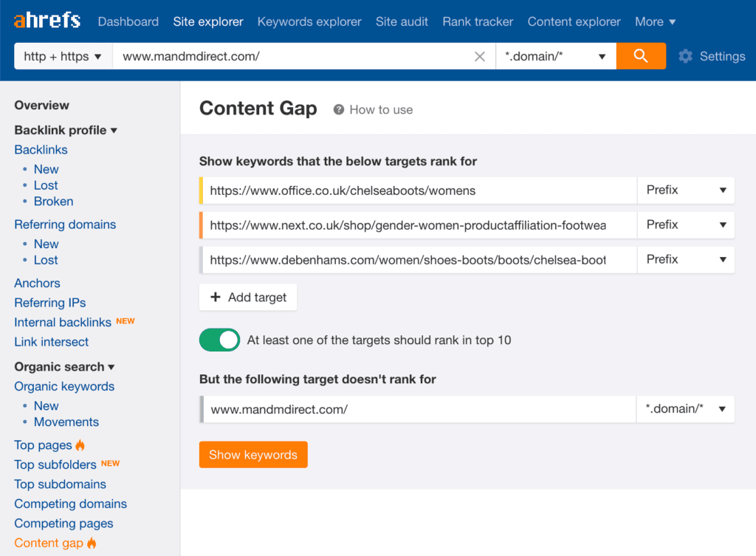
Task: Open Anchors report
Action: [x=37, y=283]
